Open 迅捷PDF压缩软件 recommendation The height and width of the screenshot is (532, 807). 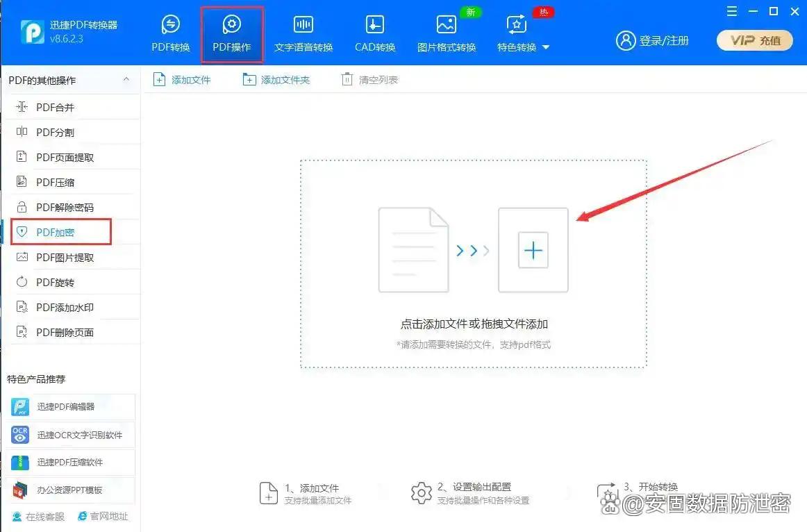click(71, 462)
